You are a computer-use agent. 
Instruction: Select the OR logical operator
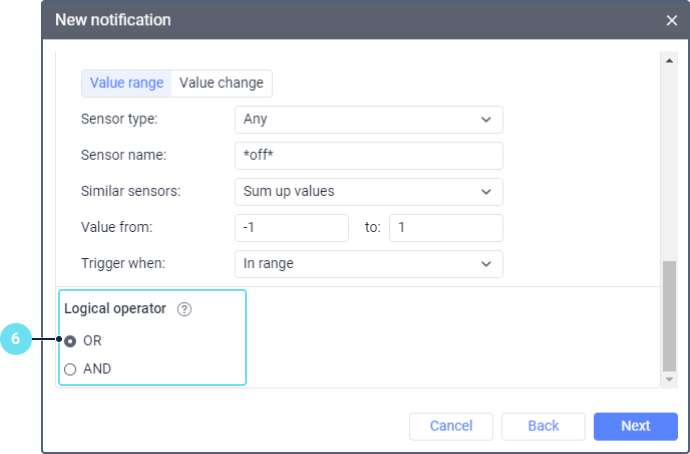70,341
